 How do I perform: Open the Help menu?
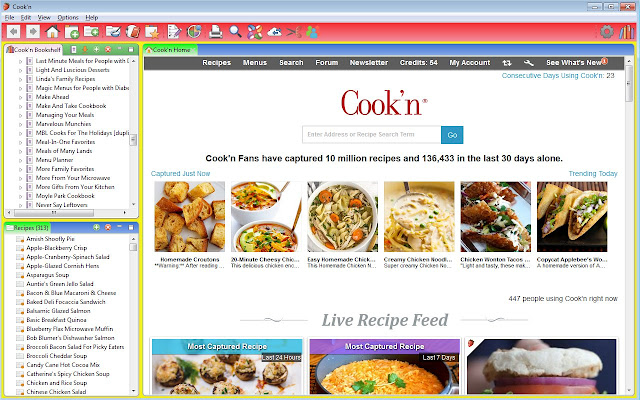(x=91, y=18)
